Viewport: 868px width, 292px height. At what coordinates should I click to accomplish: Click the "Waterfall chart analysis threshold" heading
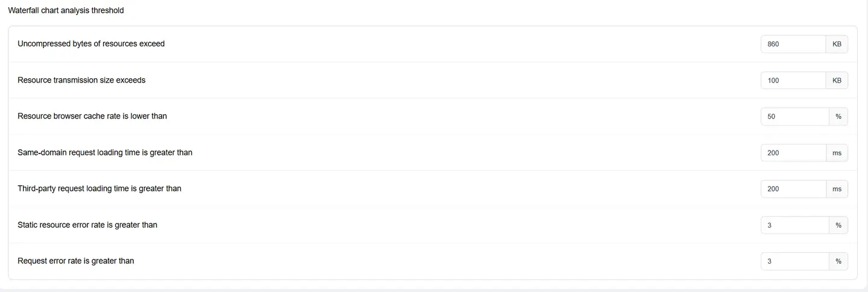[66, 11]
